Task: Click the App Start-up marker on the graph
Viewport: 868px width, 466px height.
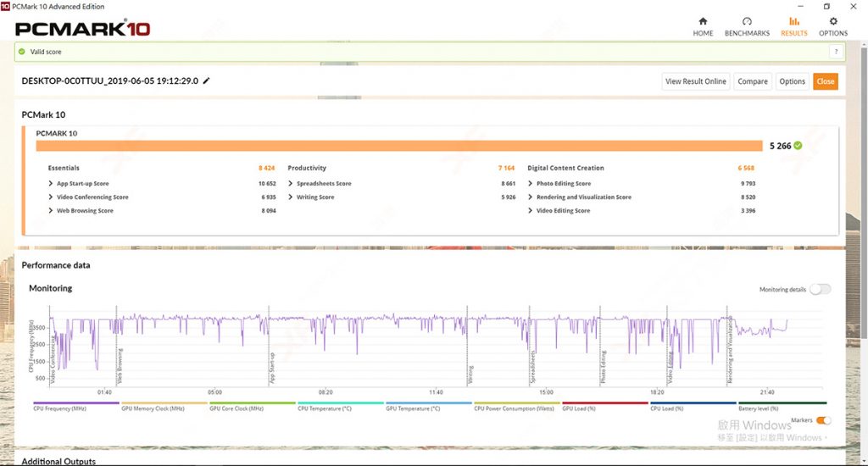Action: pos(272,369)
